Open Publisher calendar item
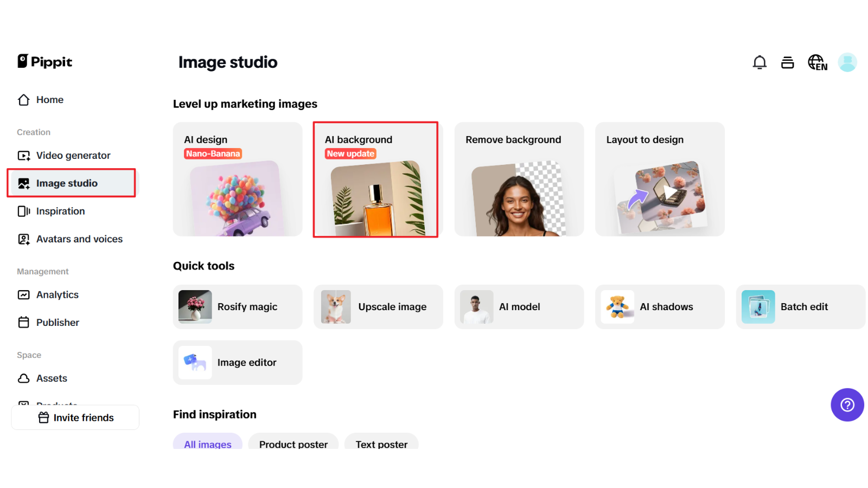Screen dimensions: 868x488 tap(58, 323)
